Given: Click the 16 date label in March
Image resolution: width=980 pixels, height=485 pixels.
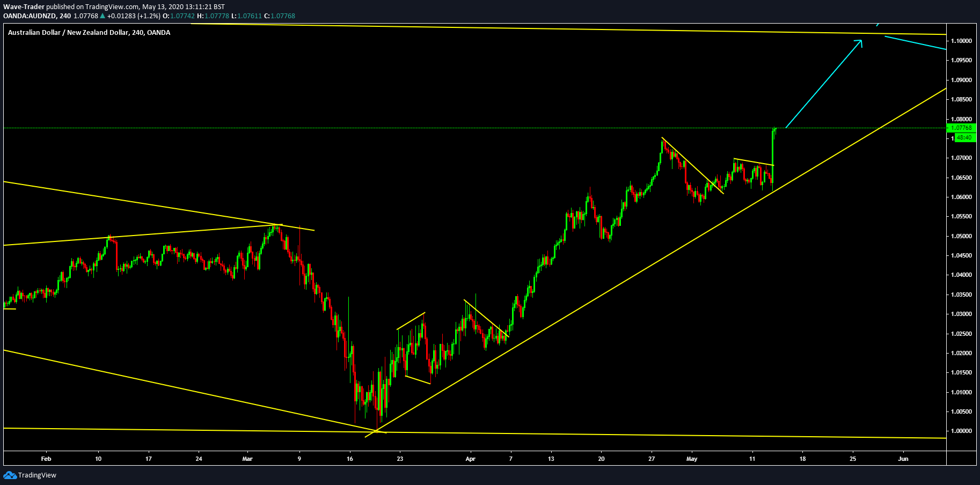Looking at the screenshot, I should (x=350, y=459).
